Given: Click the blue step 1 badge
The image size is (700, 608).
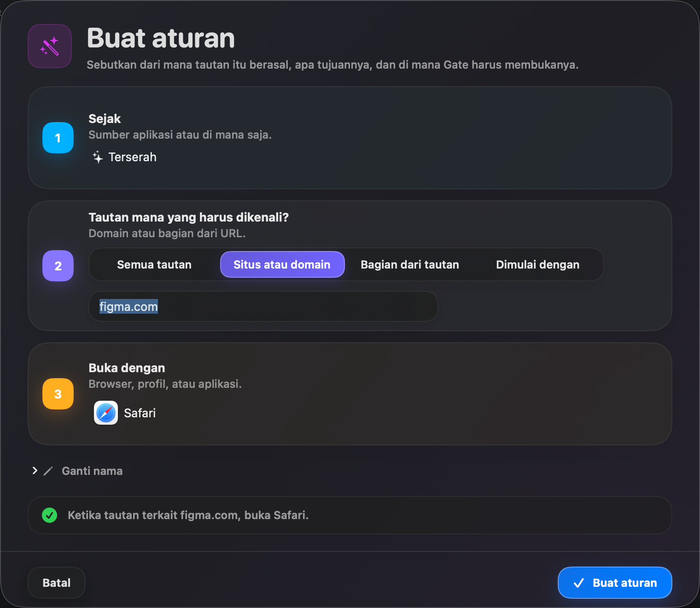Looking at the screenshot, I should tap(58, 138).
